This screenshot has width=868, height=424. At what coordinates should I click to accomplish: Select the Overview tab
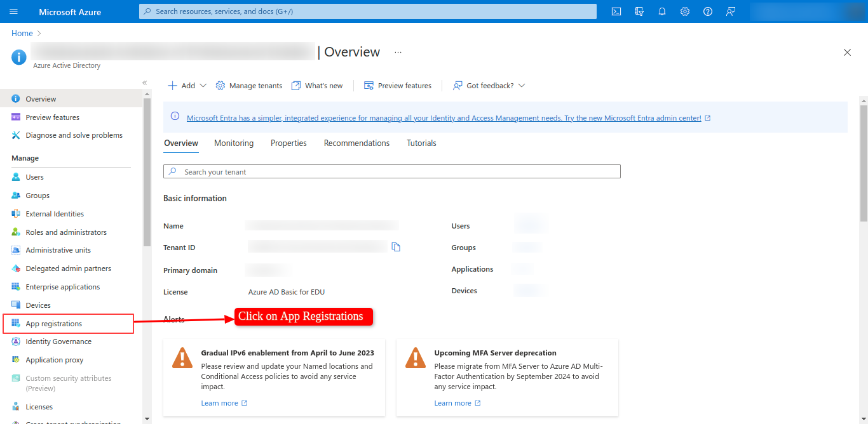[x=181, y=143]
